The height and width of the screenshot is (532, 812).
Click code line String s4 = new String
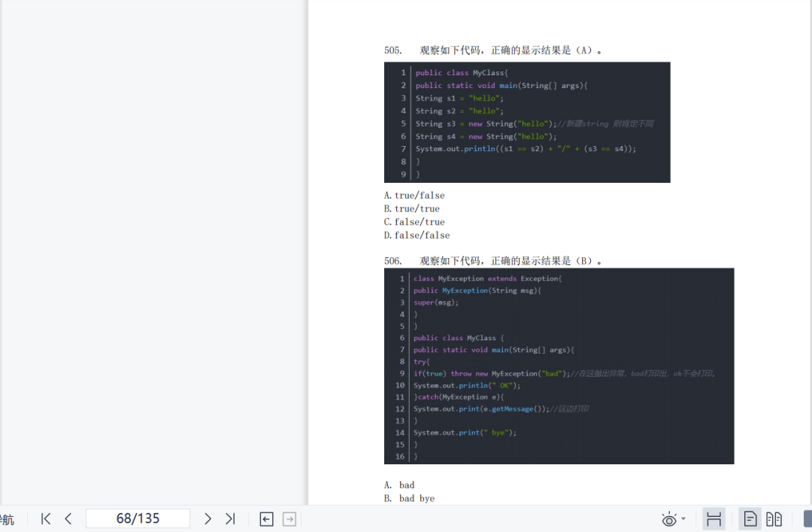[x=486, y=136]
